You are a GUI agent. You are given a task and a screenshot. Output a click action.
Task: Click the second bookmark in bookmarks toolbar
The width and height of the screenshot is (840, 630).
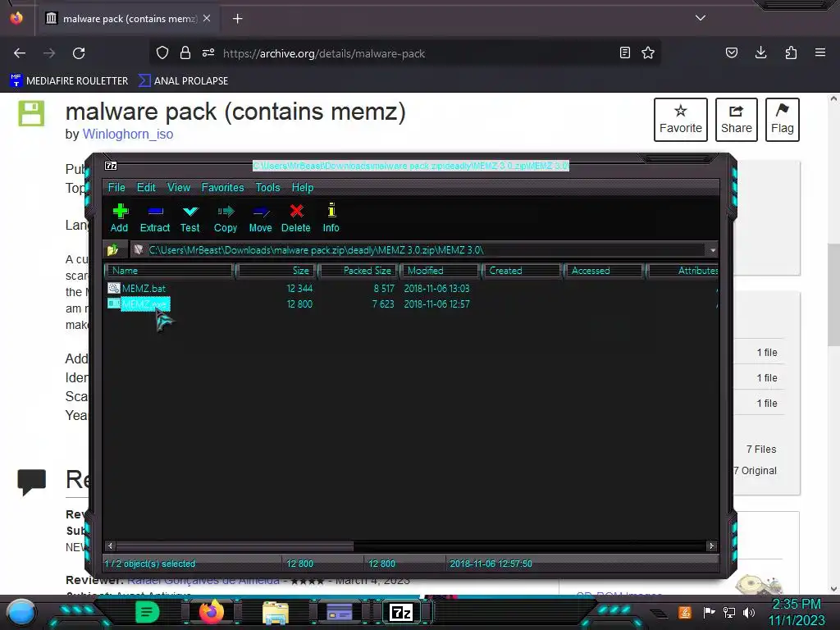point(183,81)
